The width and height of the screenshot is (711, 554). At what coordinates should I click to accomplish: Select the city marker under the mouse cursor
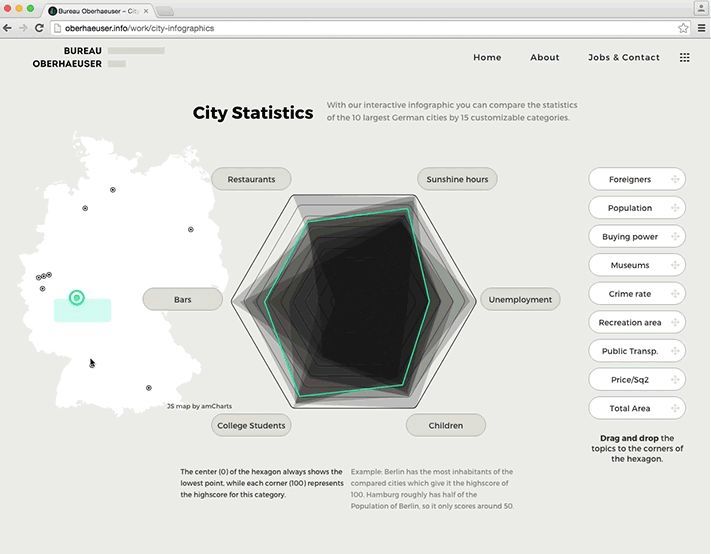92,365
